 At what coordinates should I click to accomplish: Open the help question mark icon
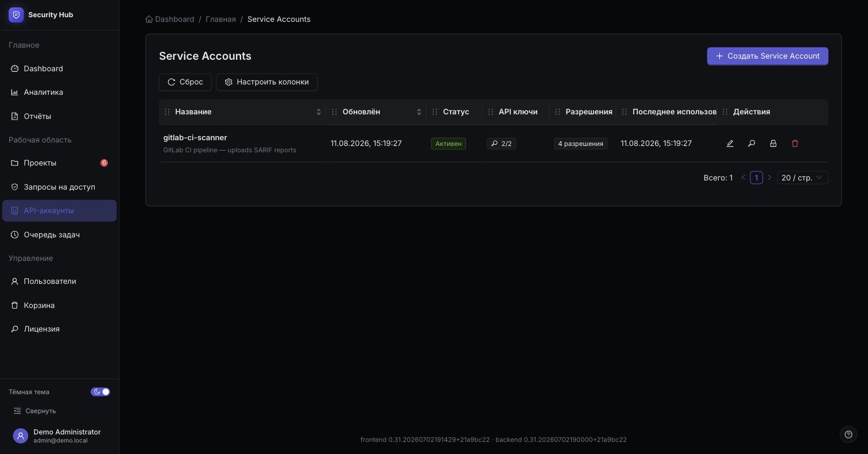tap(848, 434)
